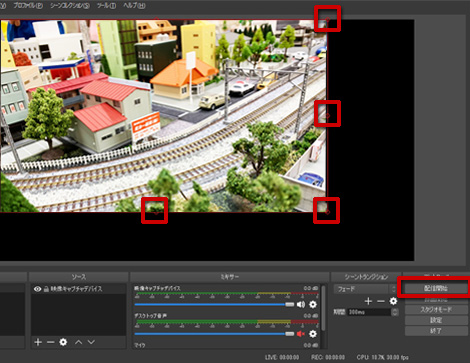Remove transition with minus icon

click(381, 301)
